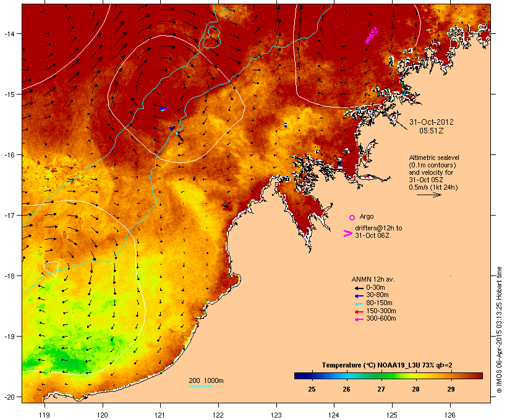507x420 pixels.
Task: Click the time label 05:51Z
Action: (432, 131)
